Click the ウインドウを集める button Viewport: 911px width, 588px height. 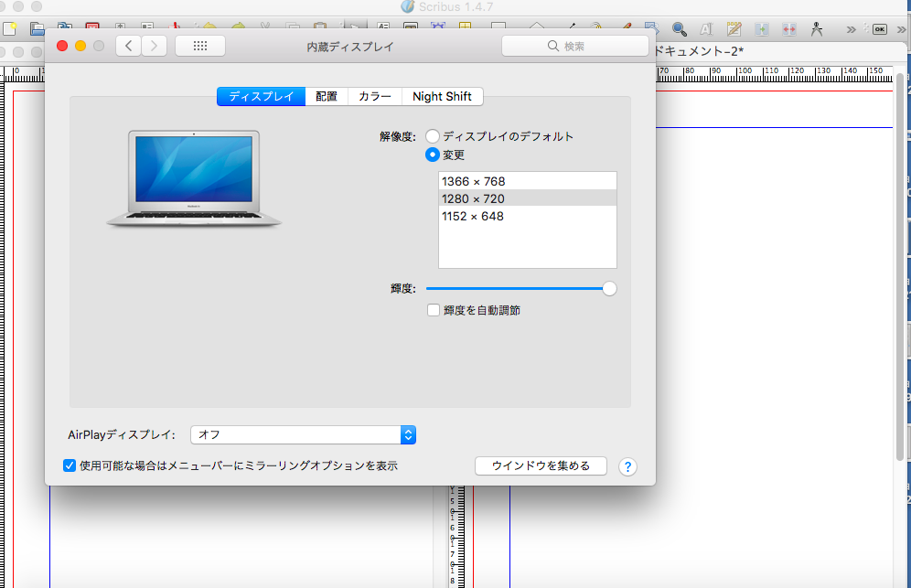point(541,466)
